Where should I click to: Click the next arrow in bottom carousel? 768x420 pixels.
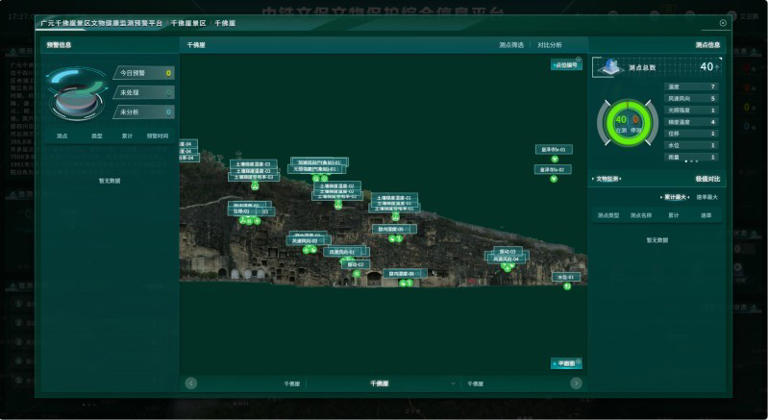575,383
